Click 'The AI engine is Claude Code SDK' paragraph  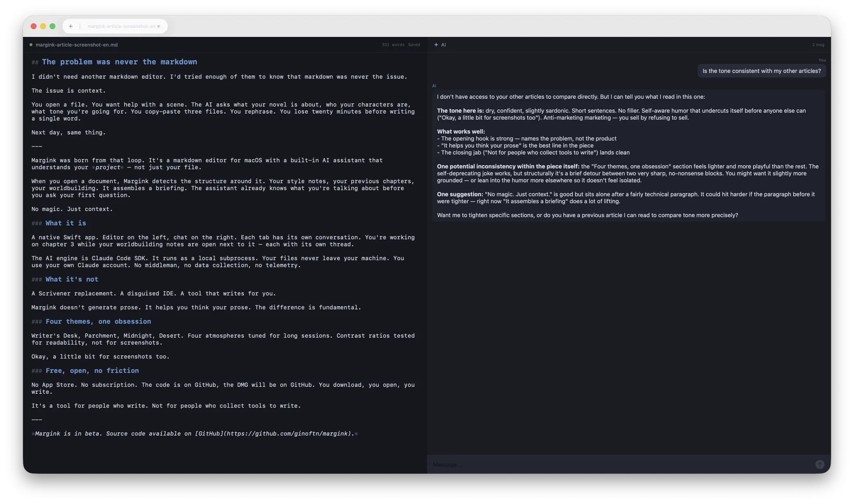[x=218, y=262]
